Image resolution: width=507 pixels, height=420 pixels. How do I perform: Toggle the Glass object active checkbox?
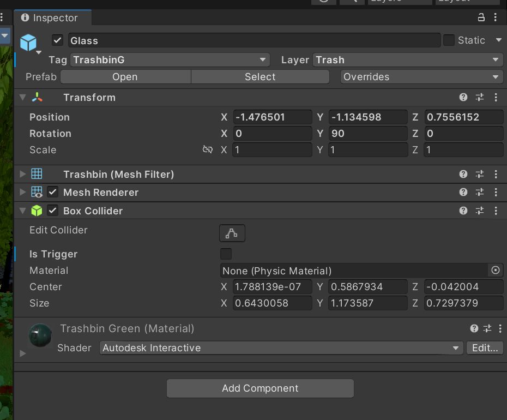coord(57,40)
